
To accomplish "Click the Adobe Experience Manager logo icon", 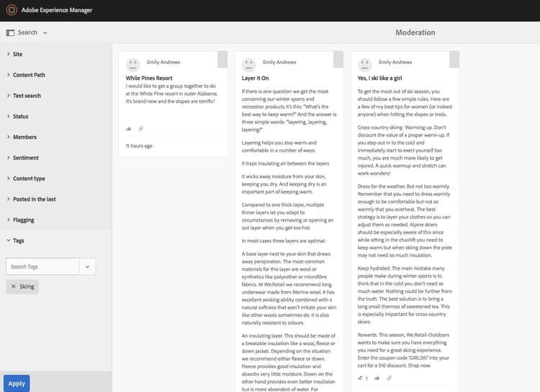I will 12,10.
